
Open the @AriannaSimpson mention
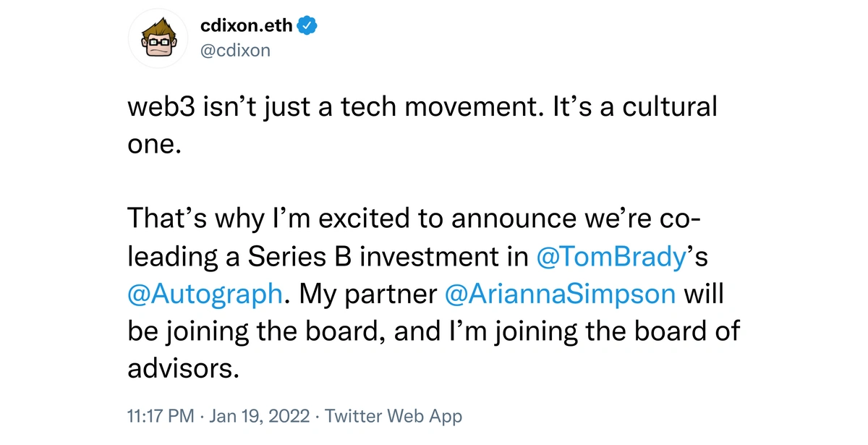pos(561,294)
